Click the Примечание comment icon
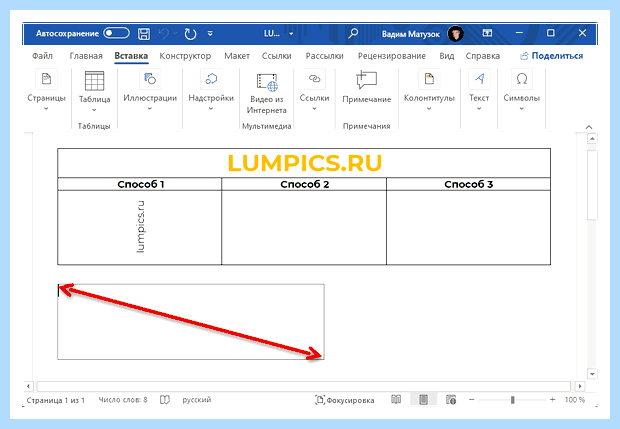The height and width of the screenshot is (429, 620). (x=367, y=80)
